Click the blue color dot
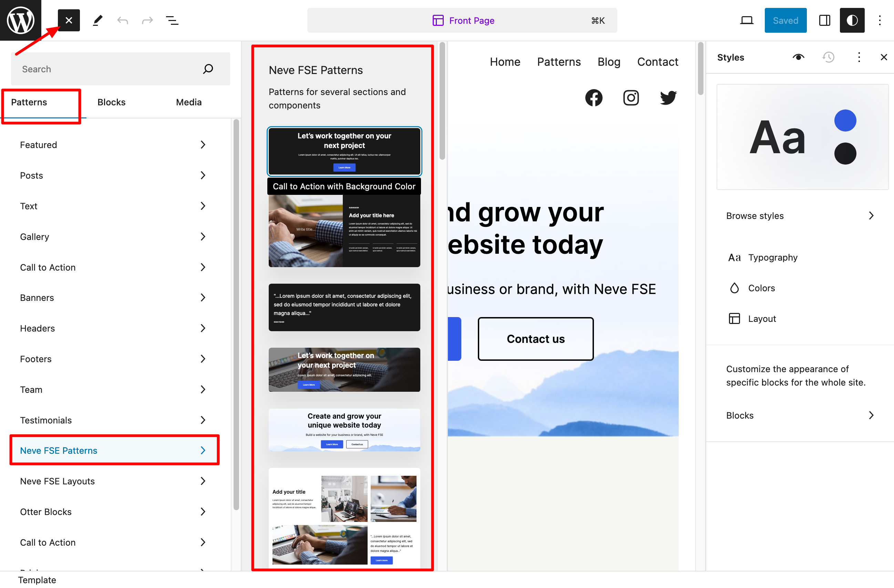 pos(845,120)
